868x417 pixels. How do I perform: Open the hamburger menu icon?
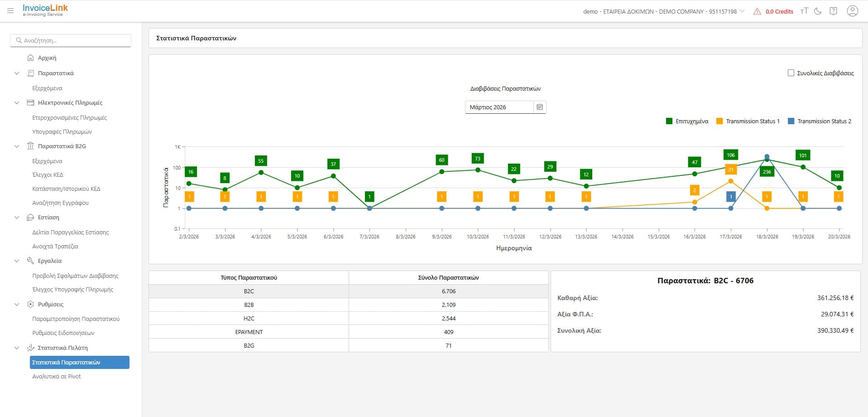pos(10,11)
